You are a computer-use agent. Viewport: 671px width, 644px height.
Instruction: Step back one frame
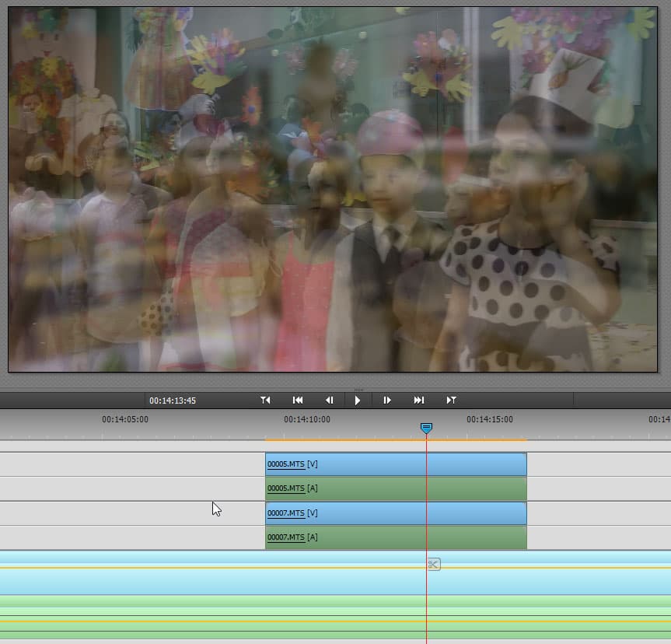point(329,401)
